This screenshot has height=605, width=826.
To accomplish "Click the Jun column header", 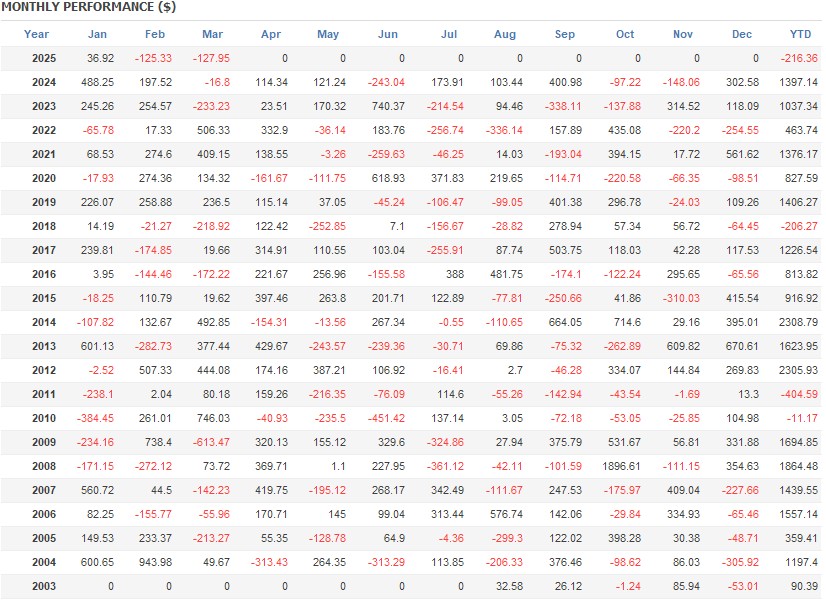I will tap(388, 34).
